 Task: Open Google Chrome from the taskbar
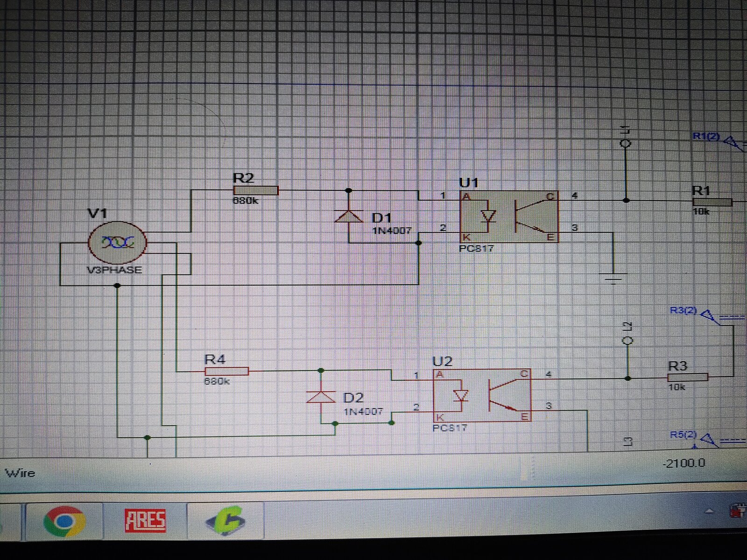(x=64, y=520)
